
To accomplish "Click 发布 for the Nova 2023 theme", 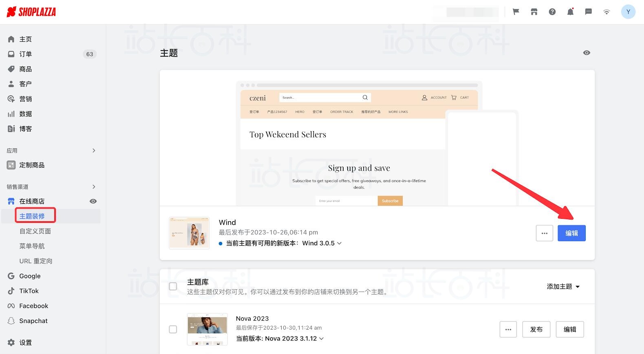I will coord(536,329).
